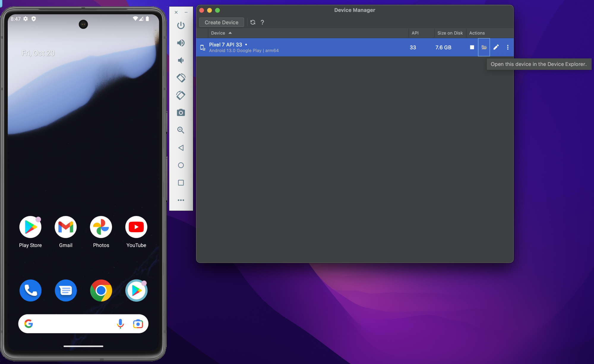Tap the Google search bar on phone
The height and width of the screenshot is (364, 594).
click(74, 324)
